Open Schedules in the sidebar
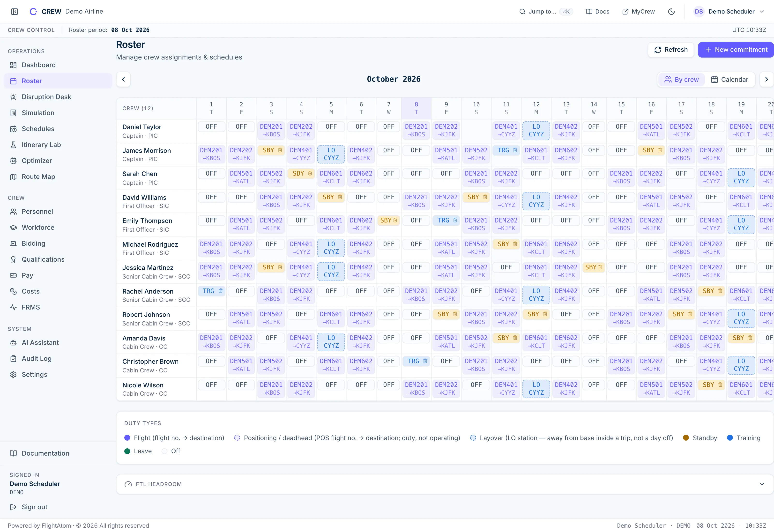This screenshot has width=774, height=532. click(58, 129)
